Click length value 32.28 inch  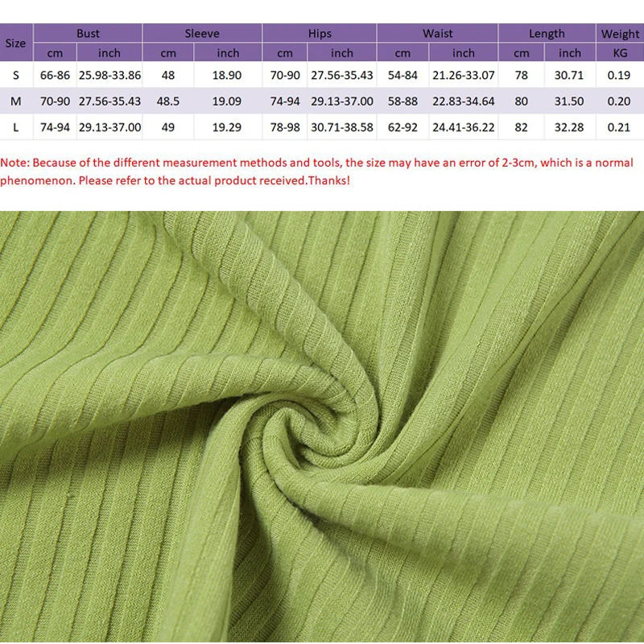(x=569, y=127)
